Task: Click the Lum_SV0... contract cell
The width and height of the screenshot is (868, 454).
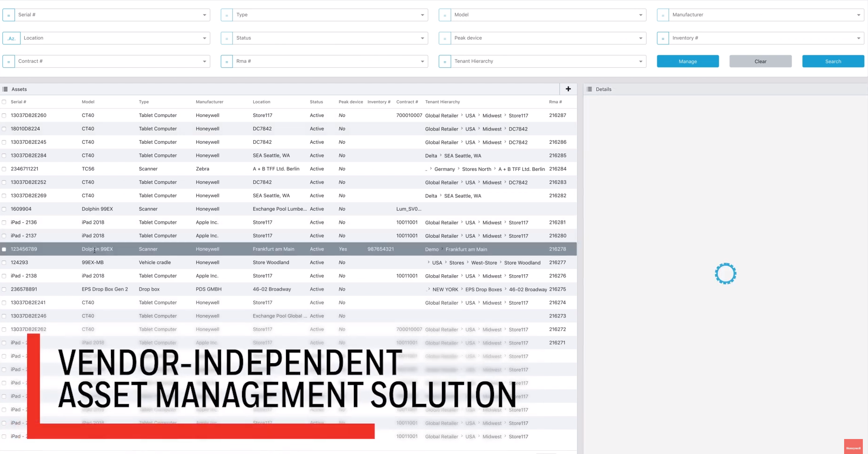Action: coord(409,209)
